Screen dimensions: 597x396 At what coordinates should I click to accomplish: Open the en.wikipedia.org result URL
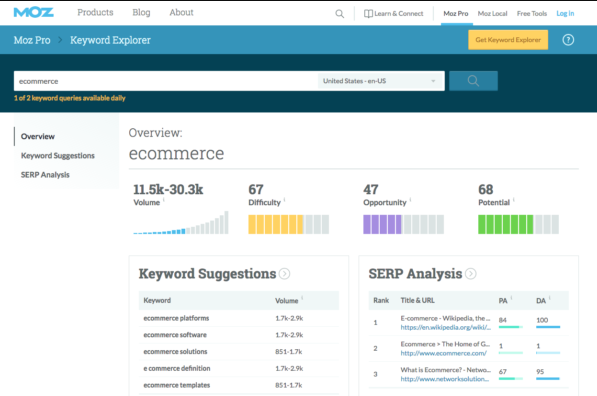pos(445,327)
